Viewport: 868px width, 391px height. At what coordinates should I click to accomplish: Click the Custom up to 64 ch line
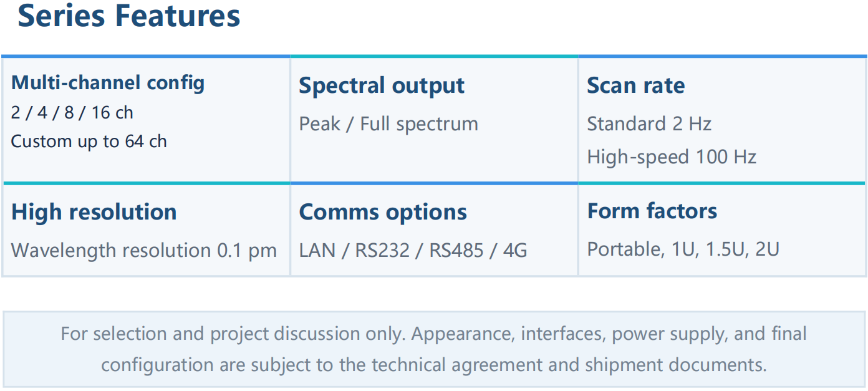click(x=89, y=141)
